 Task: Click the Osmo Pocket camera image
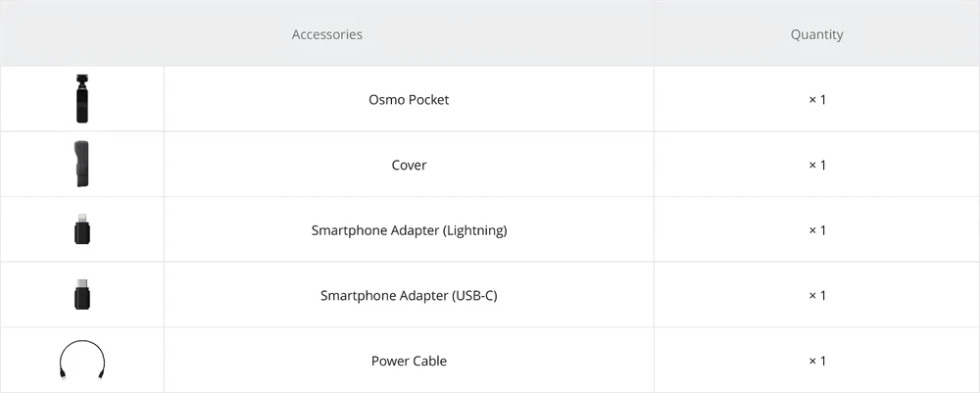pos(82,99)
